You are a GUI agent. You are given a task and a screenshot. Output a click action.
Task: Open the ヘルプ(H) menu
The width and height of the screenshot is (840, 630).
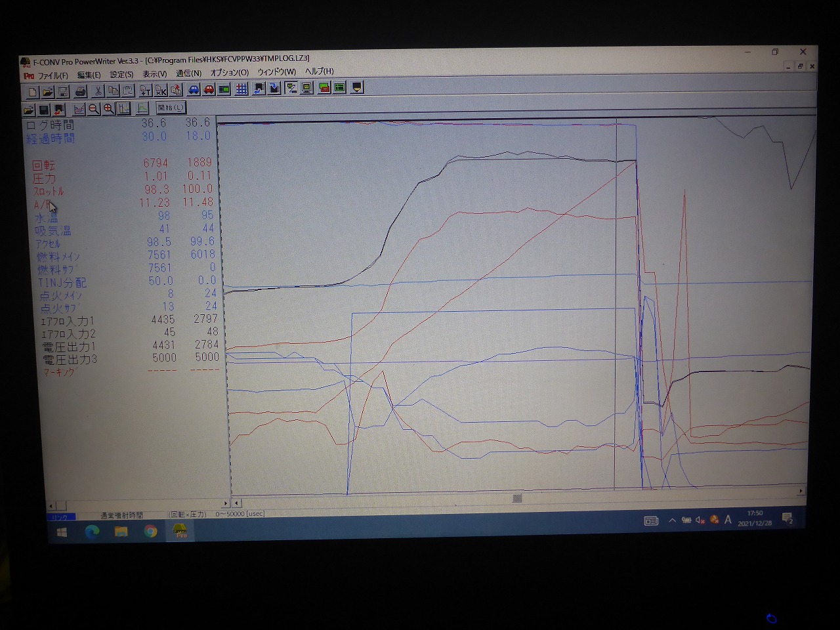(x=320, y=72)
